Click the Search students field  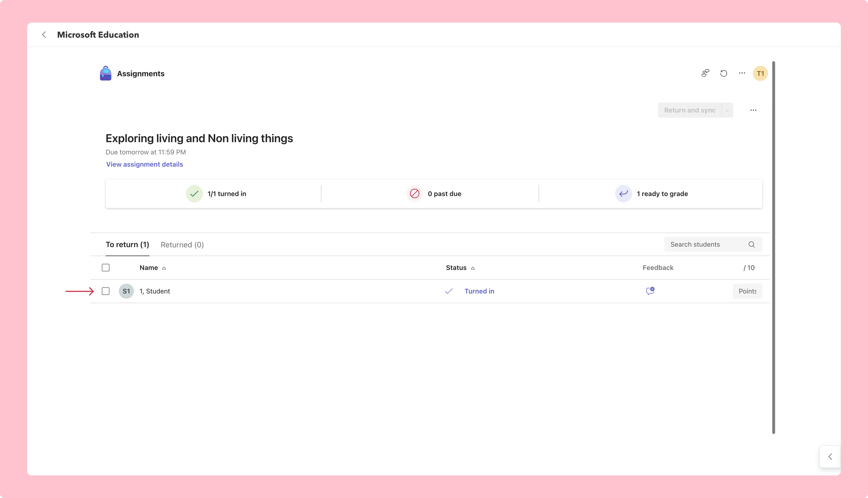(x=713, y=244)
